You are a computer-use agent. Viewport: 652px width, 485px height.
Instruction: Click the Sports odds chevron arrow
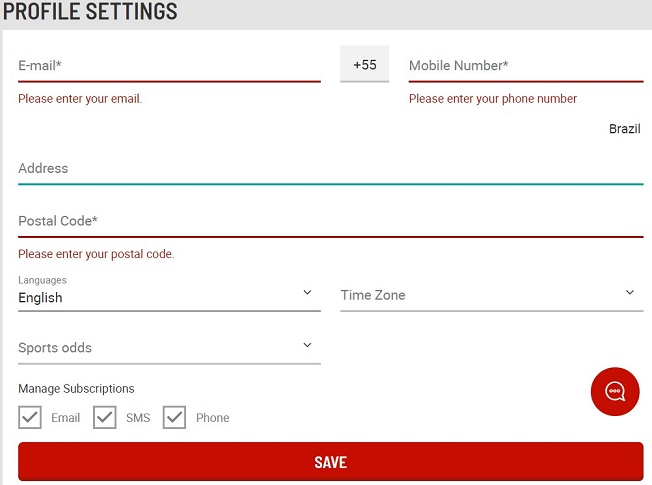click(x=307, y=345)
